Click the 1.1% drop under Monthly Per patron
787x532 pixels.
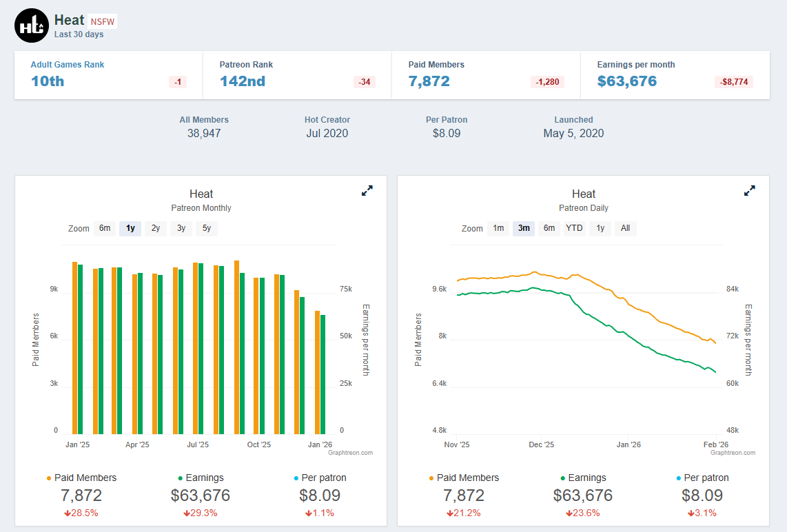point(320,513)
